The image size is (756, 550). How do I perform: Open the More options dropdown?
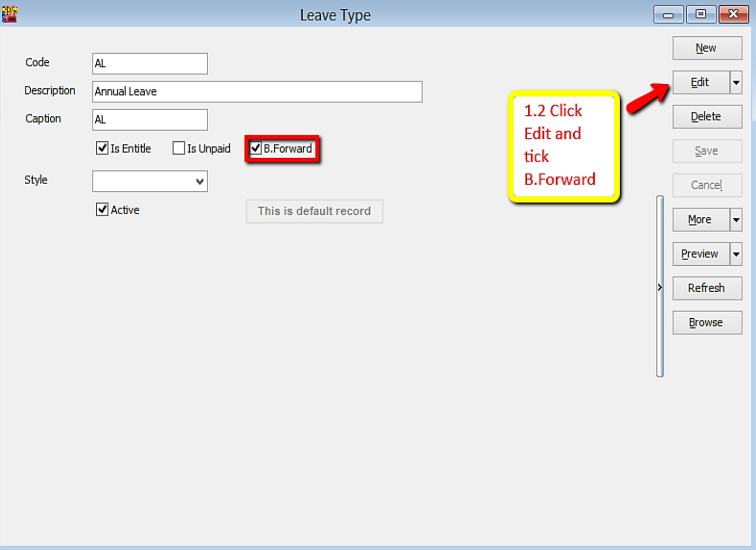(736, 219)
